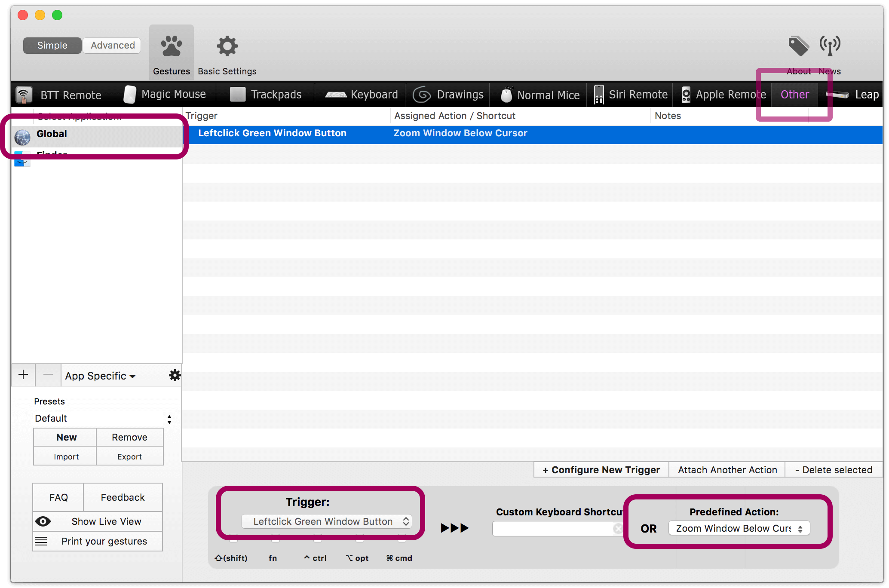Switch to Simple mode
The width and height of the screenshot is (889, 588).
click(52, 45)
